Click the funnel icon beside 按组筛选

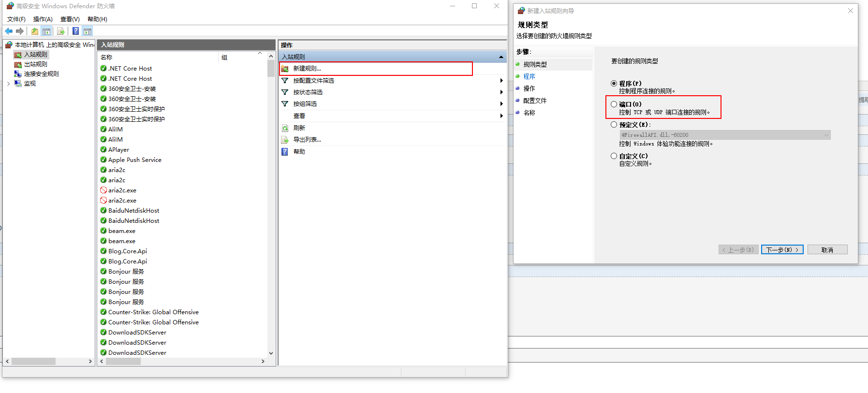(x=285, y=103)
